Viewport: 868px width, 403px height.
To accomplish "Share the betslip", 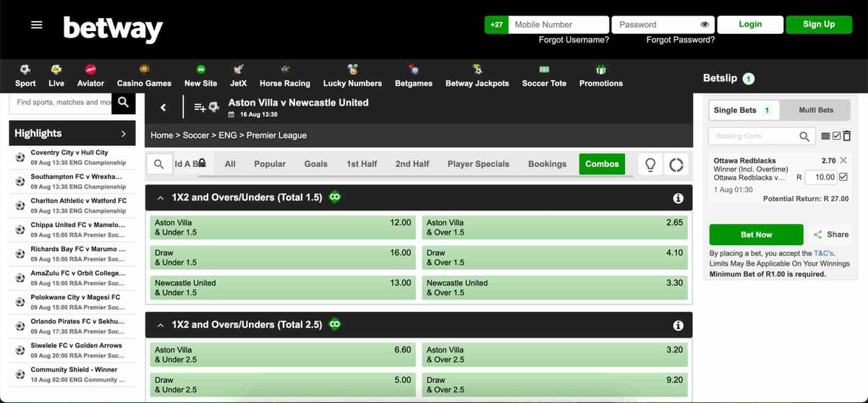I will [x=831, y=234].
